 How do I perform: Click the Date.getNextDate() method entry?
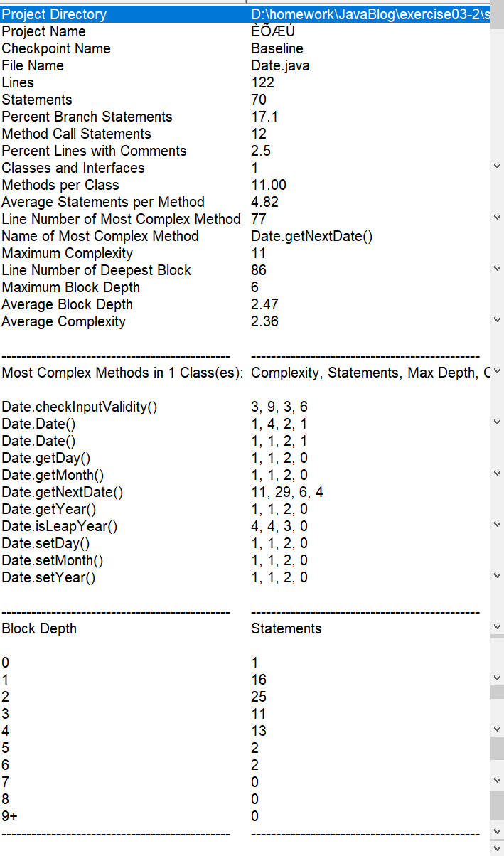(63, 492)
